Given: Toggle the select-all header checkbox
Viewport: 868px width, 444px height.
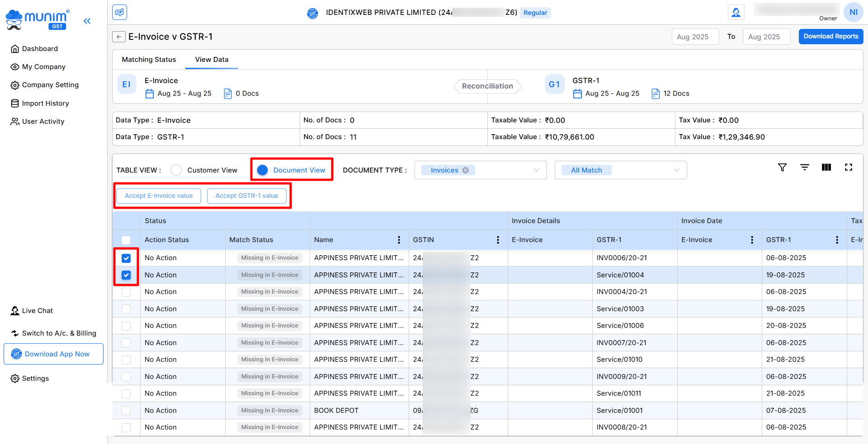Looking at the screenshot, I should pos(126,240).
